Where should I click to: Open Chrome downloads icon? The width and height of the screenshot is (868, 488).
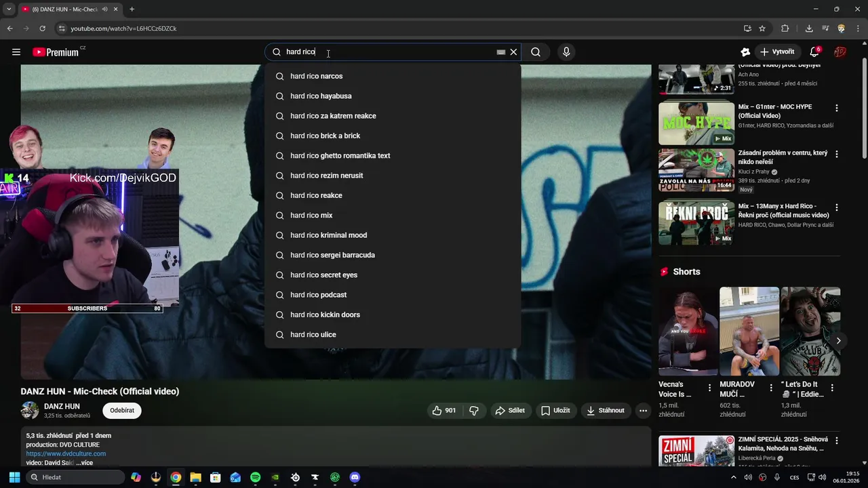click(809, 28)
